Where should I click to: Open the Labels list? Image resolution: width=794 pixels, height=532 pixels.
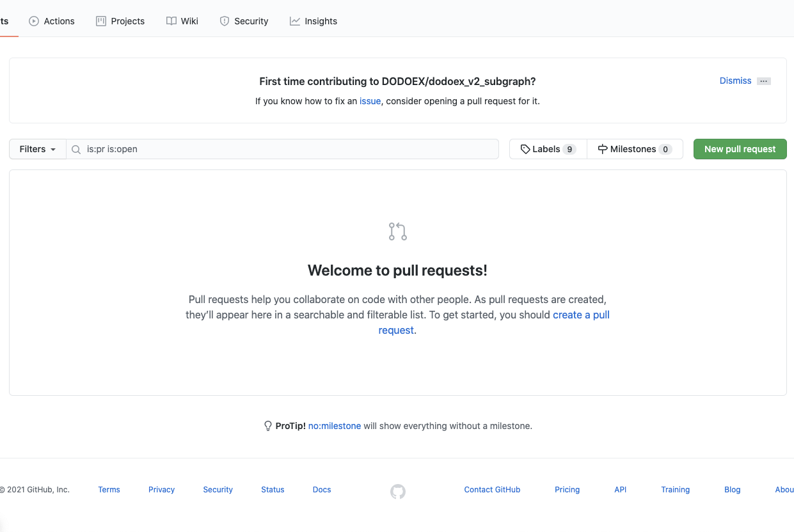(x=548, y=149)
